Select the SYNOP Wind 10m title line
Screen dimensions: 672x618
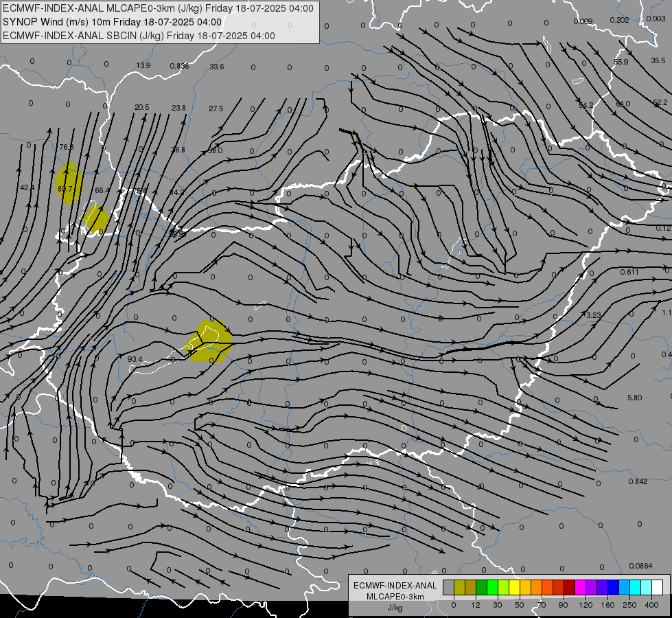coord(113,22)
